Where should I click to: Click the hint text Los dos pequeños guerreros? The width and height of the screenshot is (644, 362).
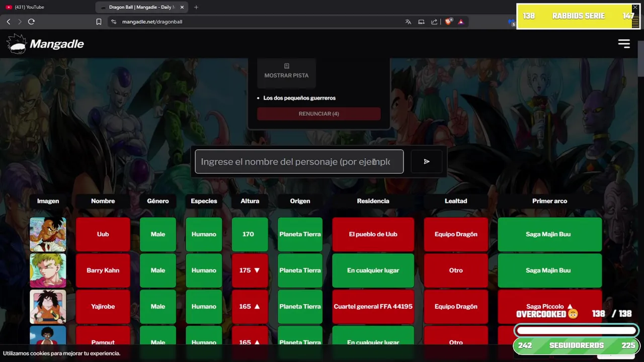(x=299, y=98)
